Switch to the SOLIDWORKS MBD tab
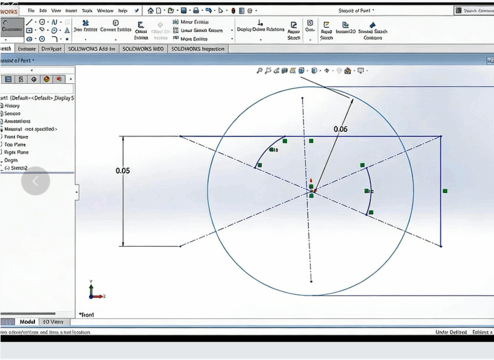 point(143,49)
